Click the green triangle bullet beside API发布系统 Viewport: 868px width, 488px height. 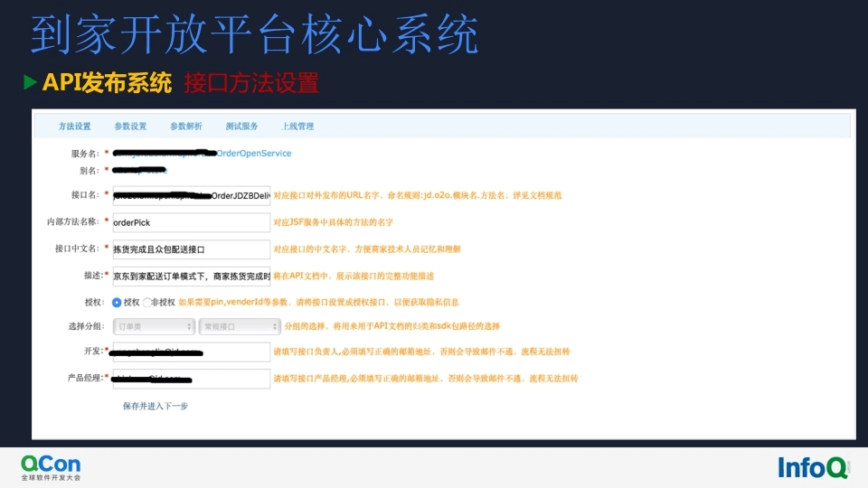point(30,82)
